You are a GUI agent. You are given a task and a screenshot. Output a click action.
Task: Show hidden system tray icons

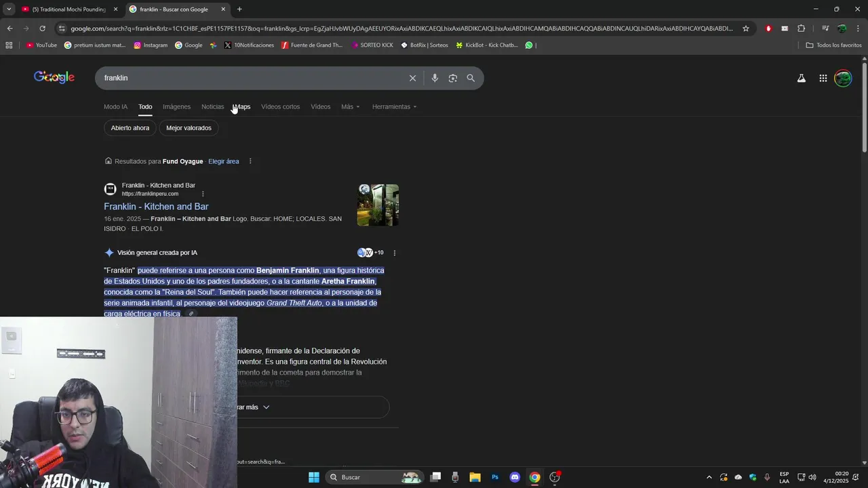709,477
